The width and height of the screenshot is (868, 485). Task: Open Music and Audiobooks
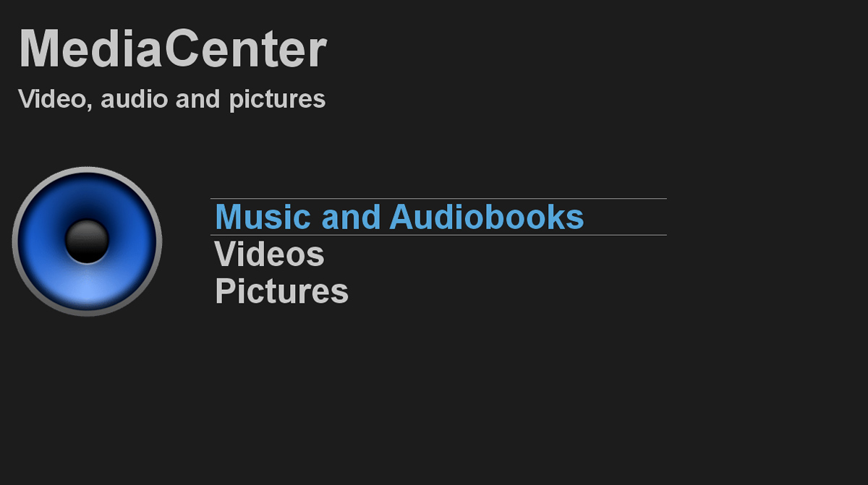tap(399, 217)
